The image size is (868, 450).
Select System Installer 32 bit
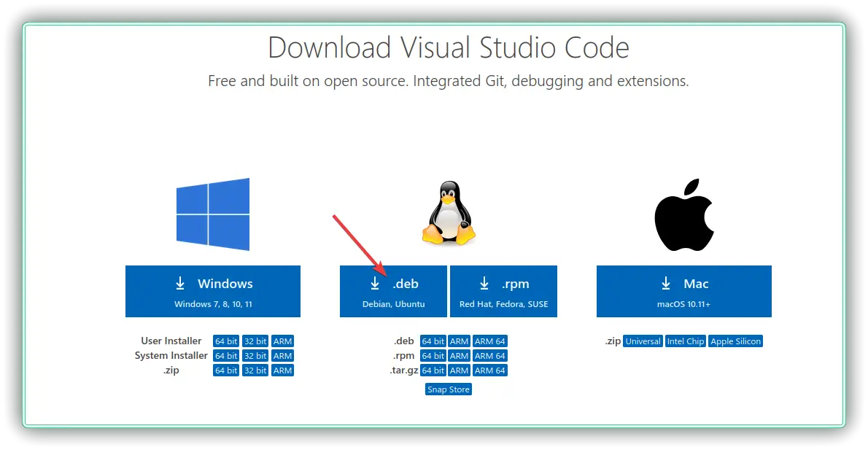[x=255, y=355]
